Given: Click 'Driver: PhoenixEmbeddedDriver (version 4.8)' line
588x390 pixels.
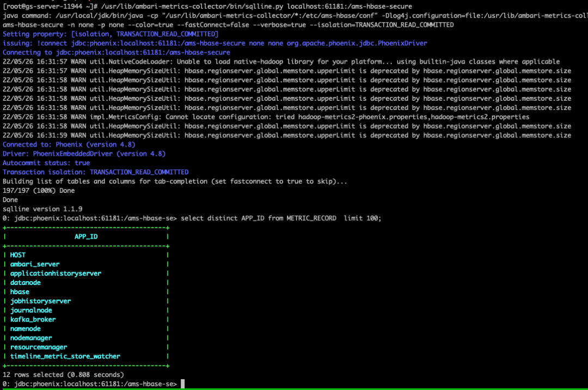Looking at the screenshot, I should 84,154.
